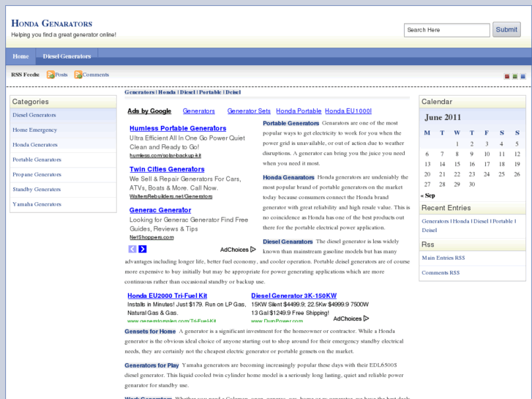Click the Generators ad link next to Ads by Google

pyautogui.click(x=198, y=111)
